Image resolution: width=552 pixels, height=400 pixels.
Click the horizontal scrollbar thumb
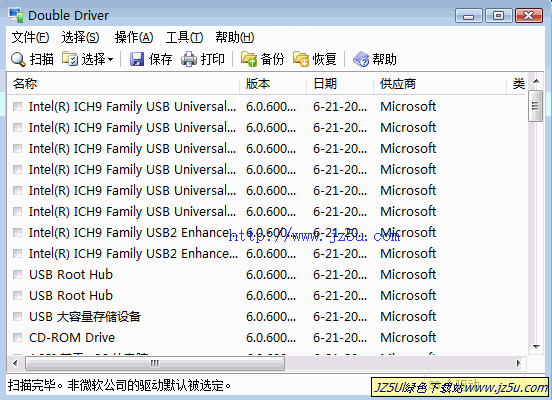point(155,363)
